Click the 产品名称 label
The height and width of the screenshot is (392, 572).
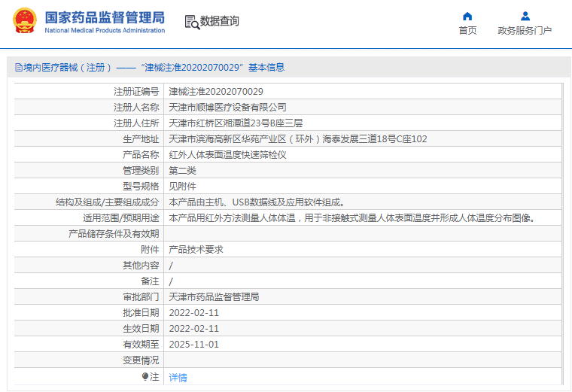[141, 154]
